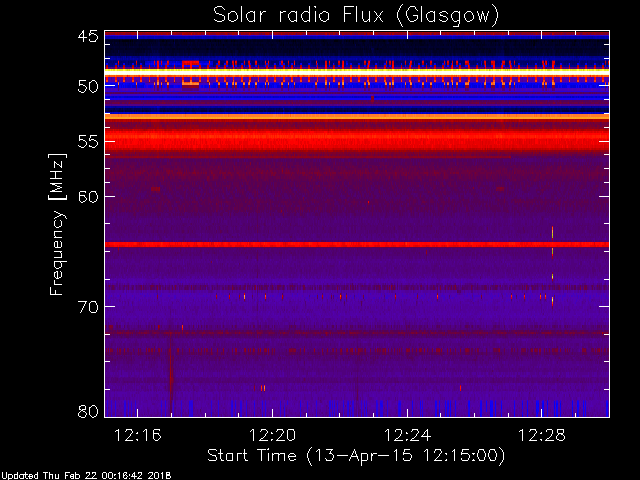This screenshot has width=640, height=480.
Task: Click the bright yellow-white band near 49 MHz
Action: 357,72
